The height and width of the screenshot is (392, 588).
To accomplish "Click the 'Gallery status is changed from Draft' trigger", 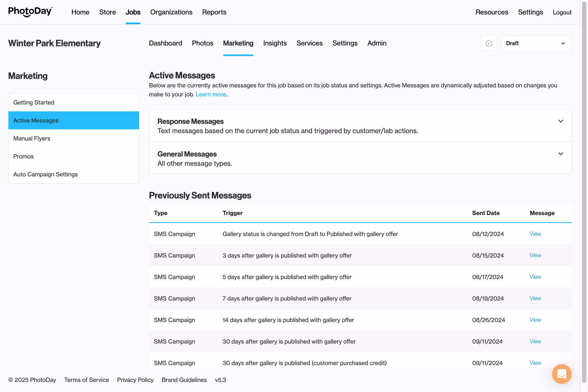I will (310, 234).
